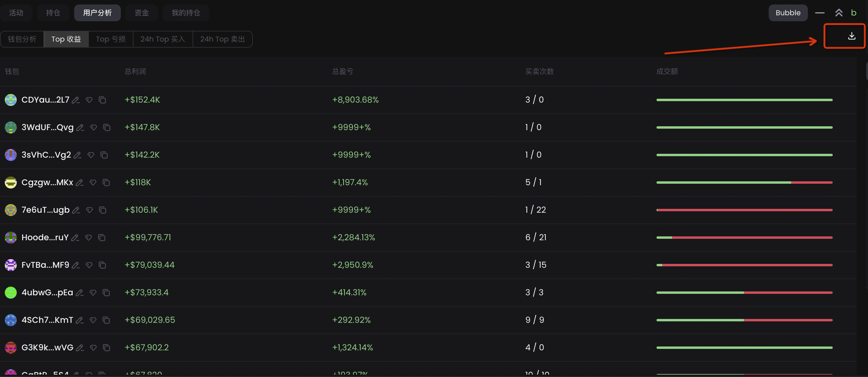Open the 资金 tab
The width and height of the screenshot is (868, 377).
click(x=141, y=13)
